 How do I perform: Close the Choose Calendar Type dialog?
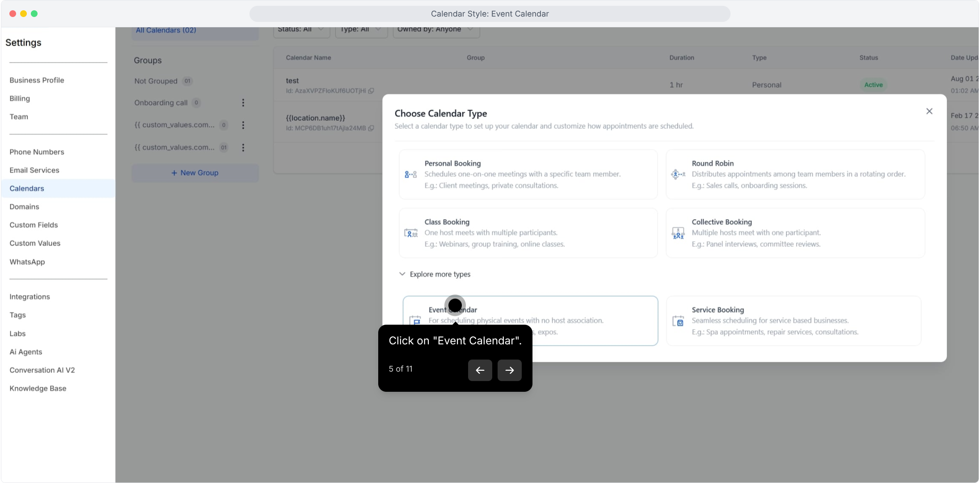click(x=929, y=111)
